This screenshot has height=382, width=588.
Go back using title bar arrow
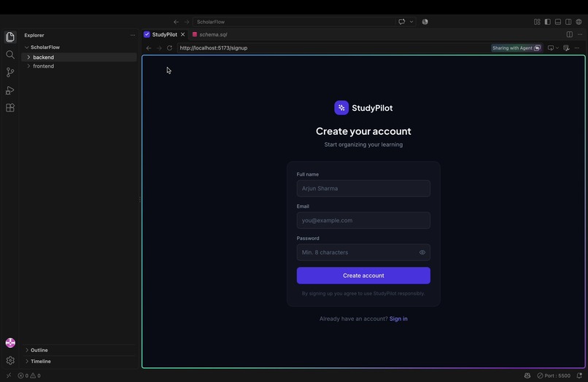pyautogui.click(x=176, y=22)
